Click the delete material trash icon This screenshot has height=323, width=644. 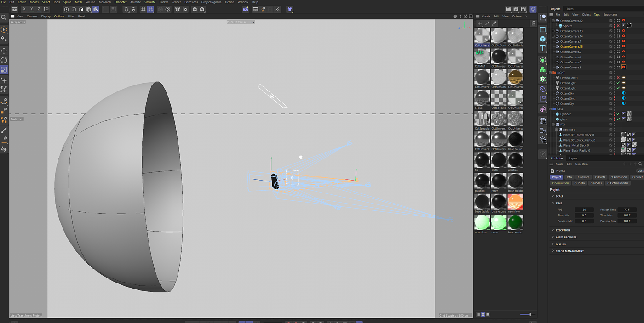534,23
